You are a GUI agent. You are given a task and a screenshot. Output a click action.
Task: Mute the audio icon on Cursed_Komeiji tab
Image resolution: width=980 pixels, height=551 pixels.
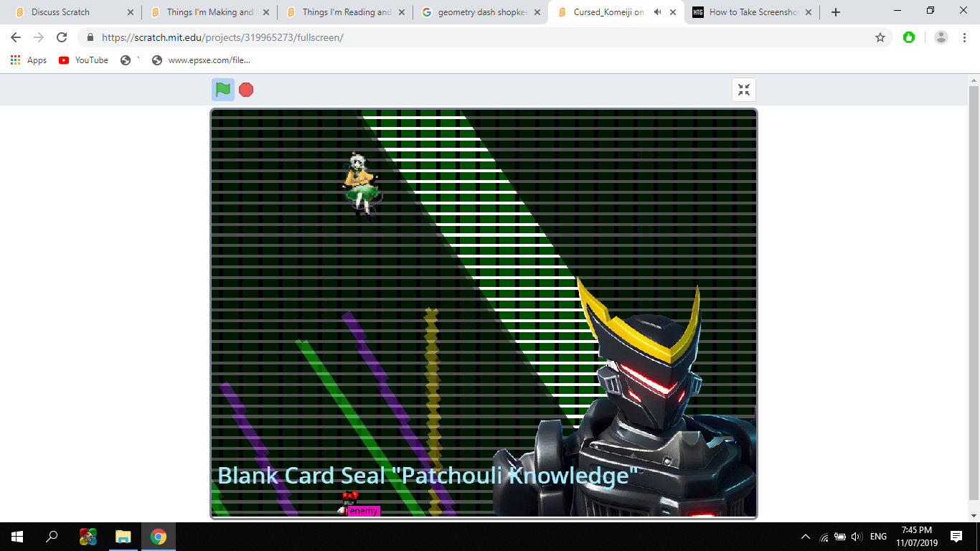658,12
